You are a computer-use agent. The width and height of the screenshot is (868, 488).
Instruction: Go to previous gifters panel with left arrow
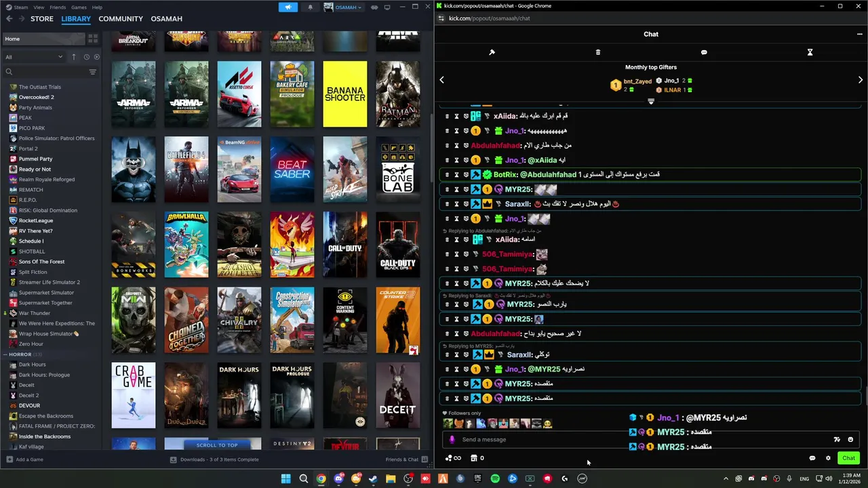click(x=441, y=80)
